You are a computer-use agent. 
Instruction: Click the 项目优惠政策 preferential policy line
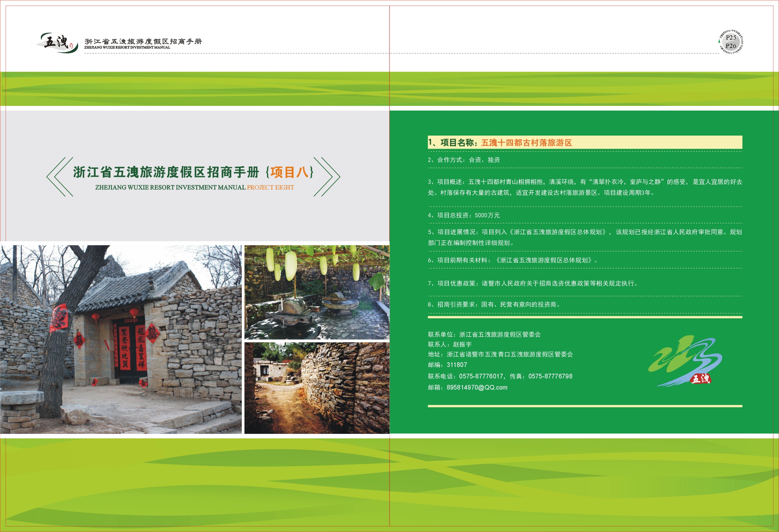[x=532, y=283]
